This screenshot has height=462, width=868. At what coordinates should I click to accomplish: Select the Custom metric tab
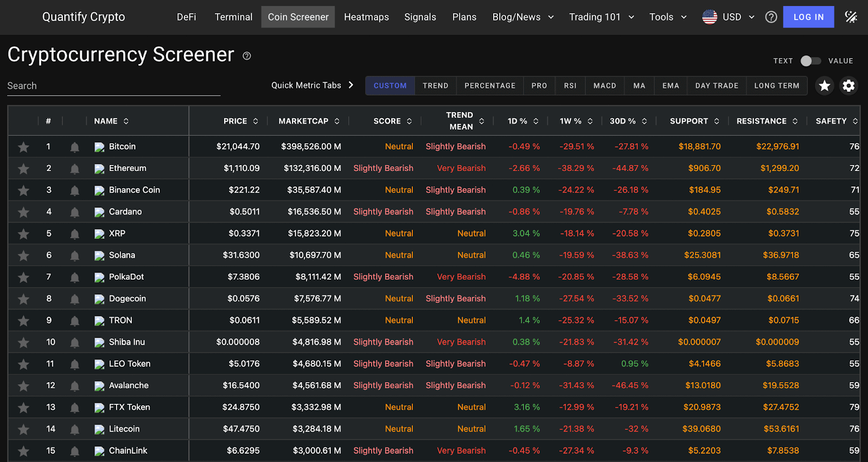(390, 86)
